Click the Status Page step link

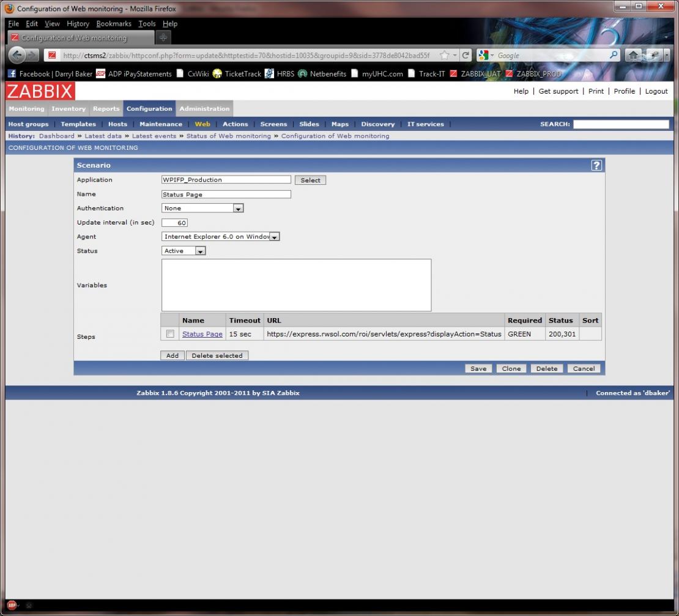click(x=202, y=334)
